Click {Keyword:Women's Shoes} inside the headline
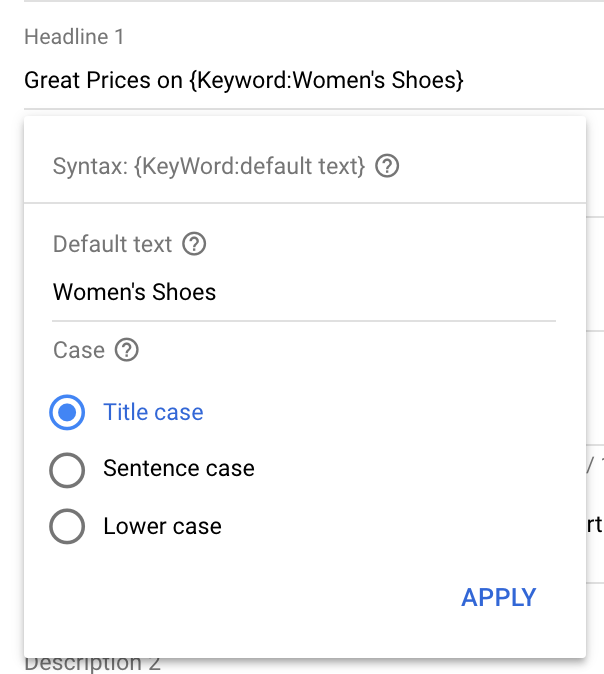The width and height of the screenshot is (604, 674). pyautogui.click(x=325, y=80)
